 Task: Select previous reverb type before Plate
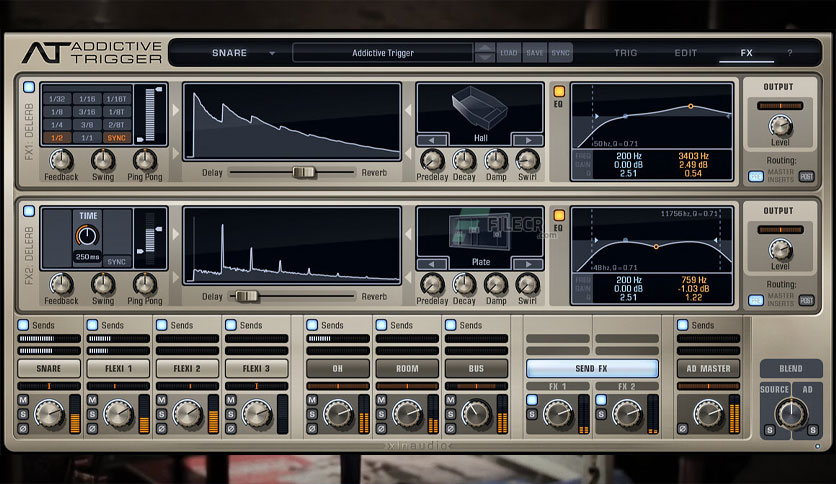[432, 264]
